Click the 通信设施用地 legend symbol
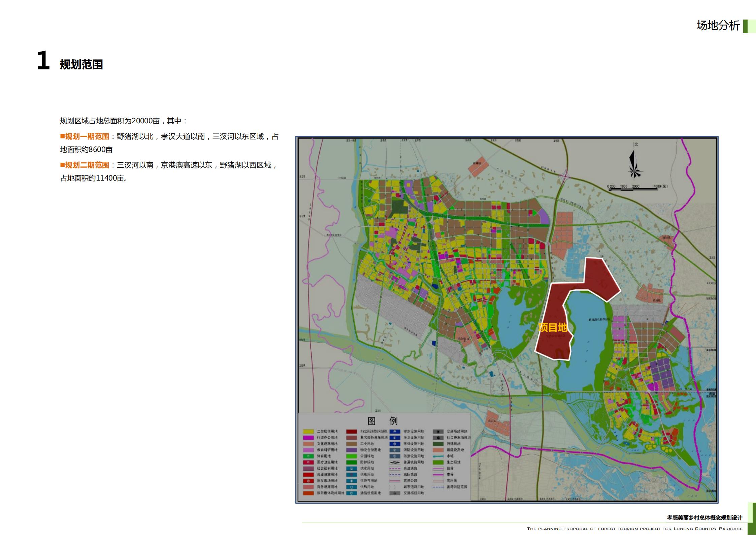The height and width of the screenshot is (535, 756). click(x=352, y=493)
